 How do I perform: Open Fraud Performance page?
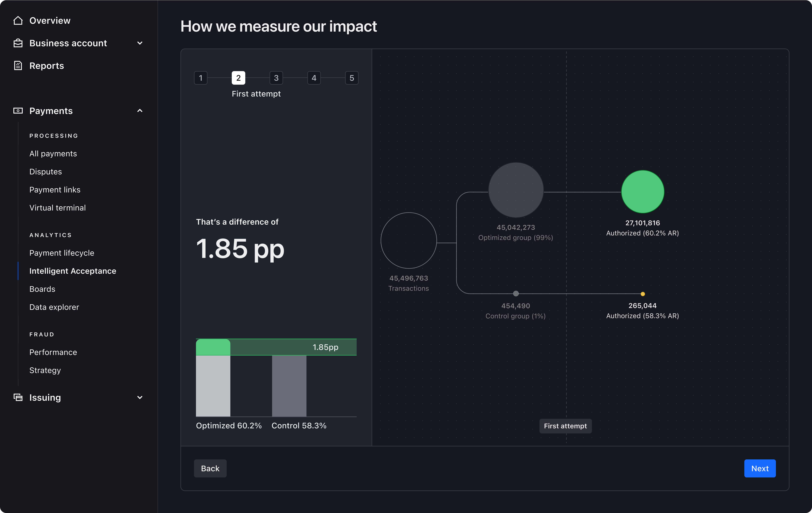[53, 352]
